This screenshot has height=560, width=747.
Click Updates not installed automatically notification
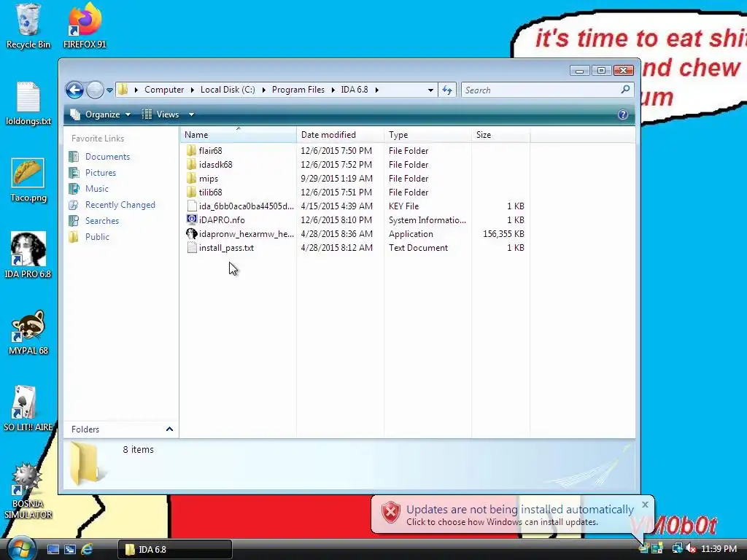pos(513,515)
